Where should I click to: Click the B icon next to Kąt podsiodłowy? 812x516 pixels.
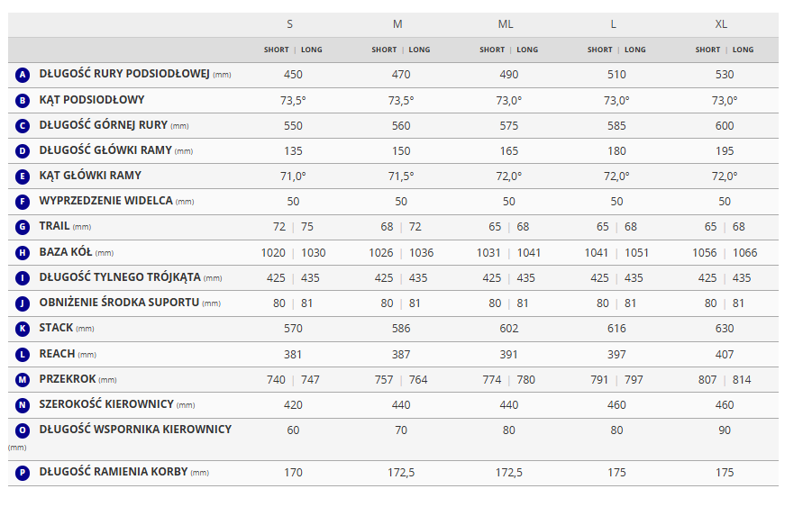[x=23, y=100]
